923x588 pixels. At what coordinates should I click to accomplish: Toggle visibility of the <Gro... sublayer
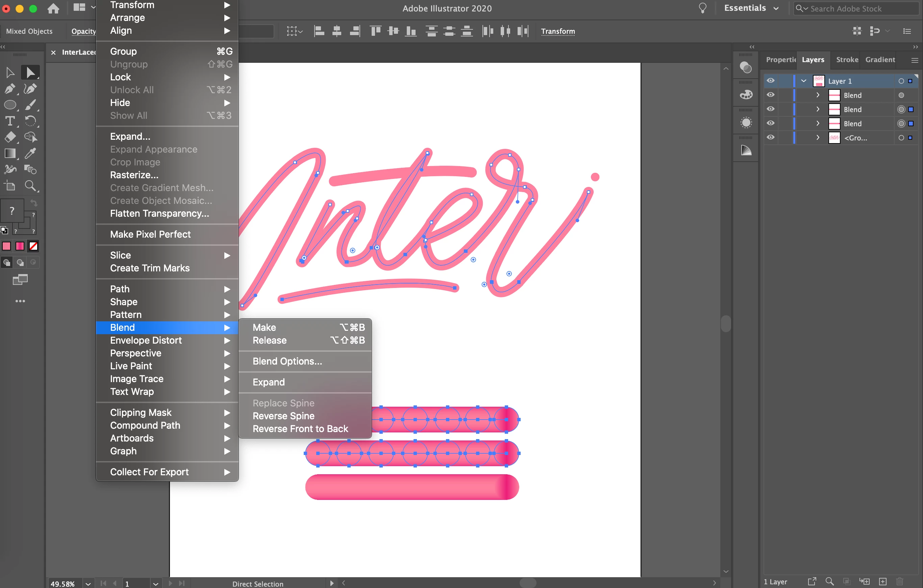[770, 137]
